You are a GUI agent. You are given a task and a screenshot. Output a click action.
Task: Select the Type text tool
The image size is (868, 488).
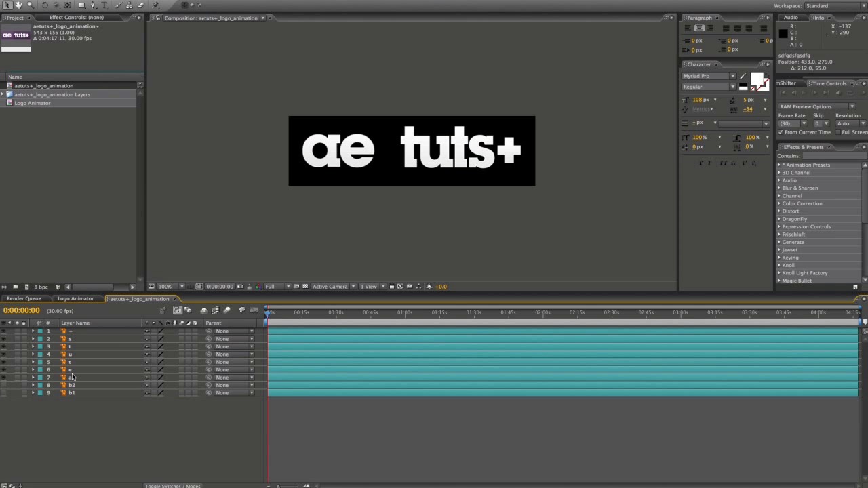click(x=104, y=5)
